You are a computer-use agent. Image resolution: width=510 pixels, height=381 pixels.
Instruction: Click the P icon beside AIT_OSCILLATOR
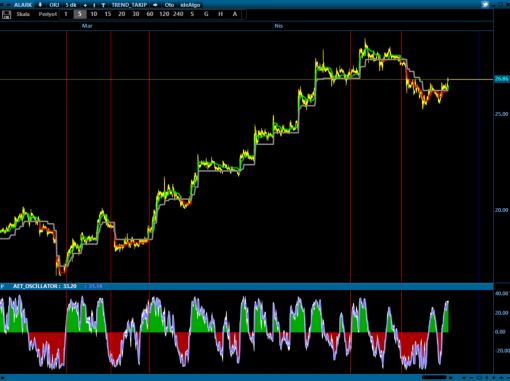pyautogui.click(x=2, y=286)
